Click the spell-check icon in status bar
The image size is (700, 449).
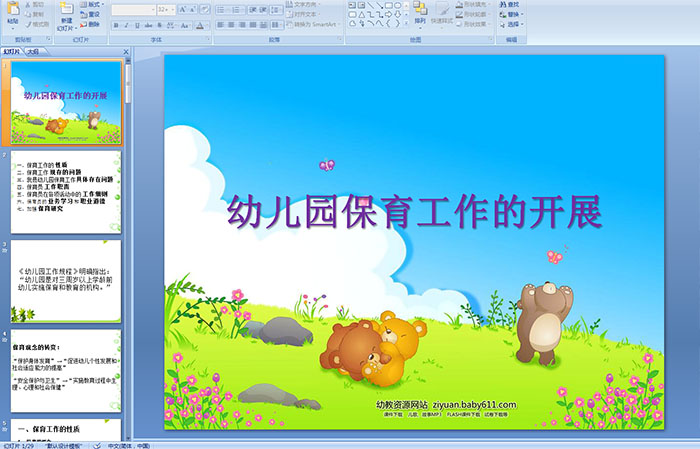coord(97,445)
